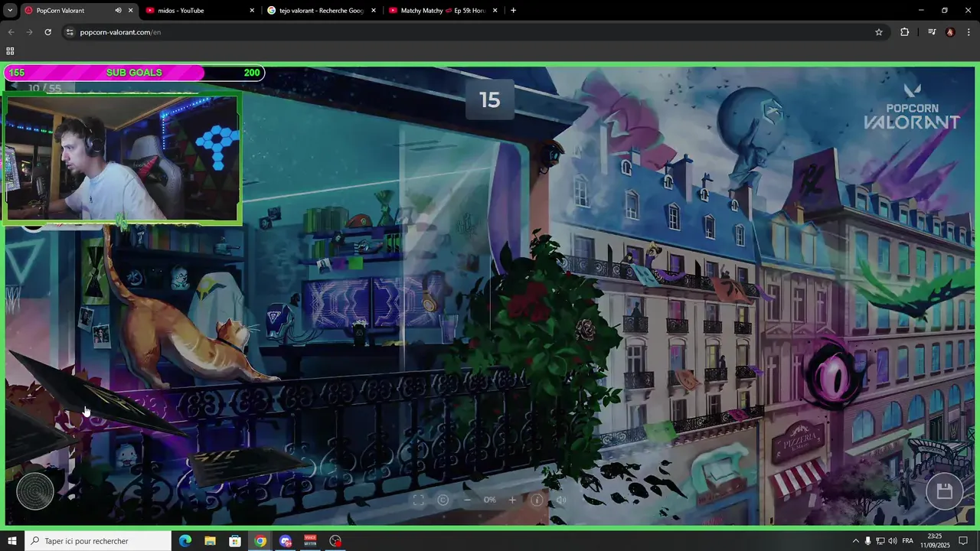This screenshot has height=551, width=980.
Task: Open Voicemeeter from the taskbar
Action: pos(310,541)
